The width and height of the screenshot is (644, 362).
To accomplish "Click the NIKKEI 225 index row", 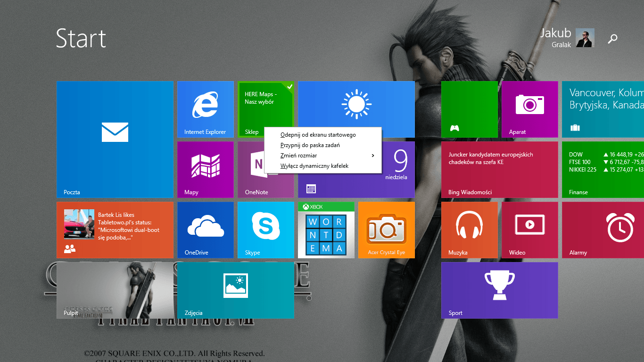I will [606, 170].
